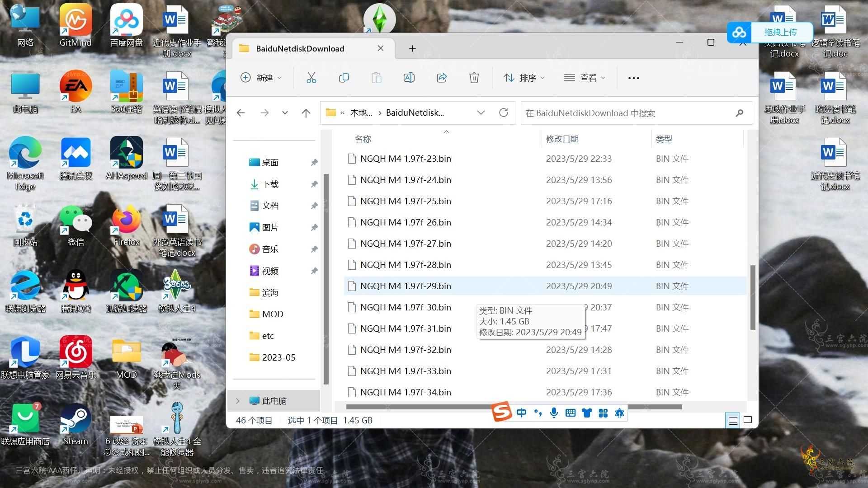Image resolution: width=868 pixels, height=488 pixels.
Task: Open 图片 in navigation pane
Action: click(270, 227)
